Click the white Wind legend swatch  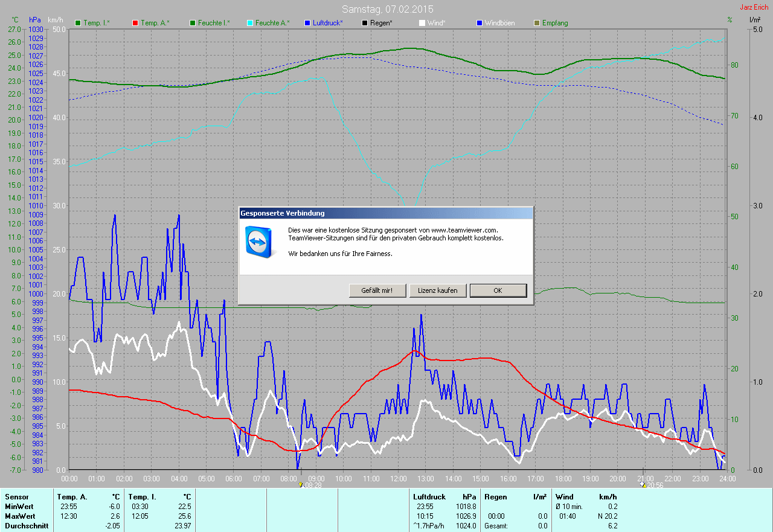tap(422, 23)
